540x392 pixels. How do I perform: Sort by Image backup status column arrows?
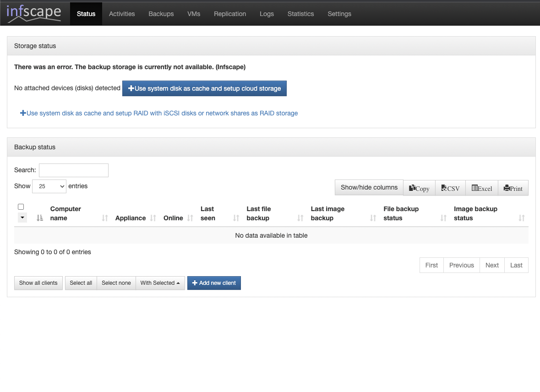pyautogui.click(x=522, y=218)
